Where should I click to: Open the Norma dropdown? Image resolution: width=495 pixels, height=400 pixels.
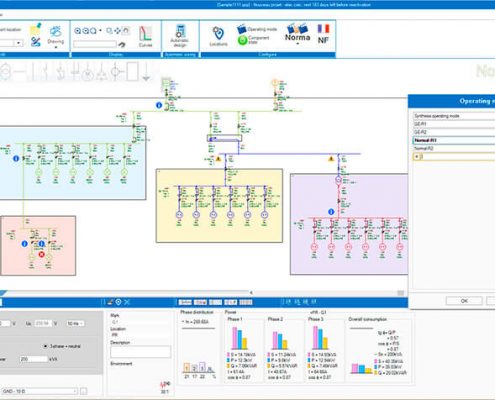tap(297, 34)
